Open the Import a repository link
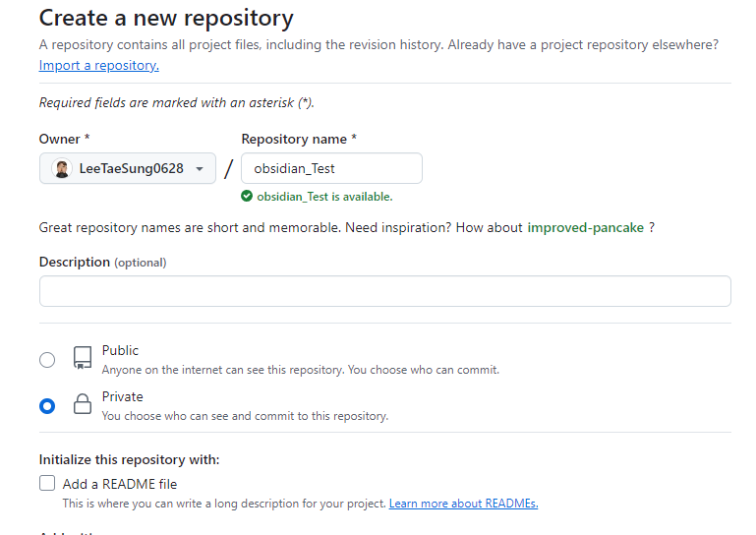The height and width of the screenshot is (535, 756). tap(99, 65)
